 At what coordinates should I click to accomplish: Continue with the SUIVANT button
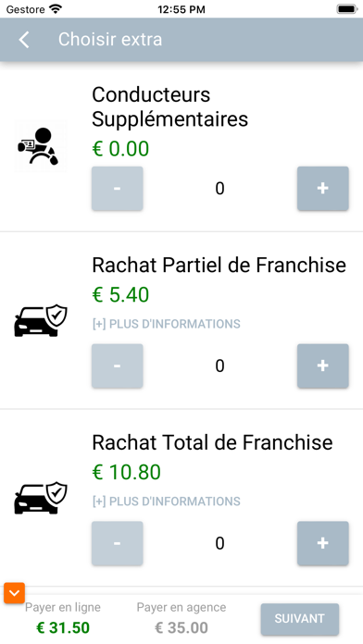pyautogui.click(x=300, y=619)
